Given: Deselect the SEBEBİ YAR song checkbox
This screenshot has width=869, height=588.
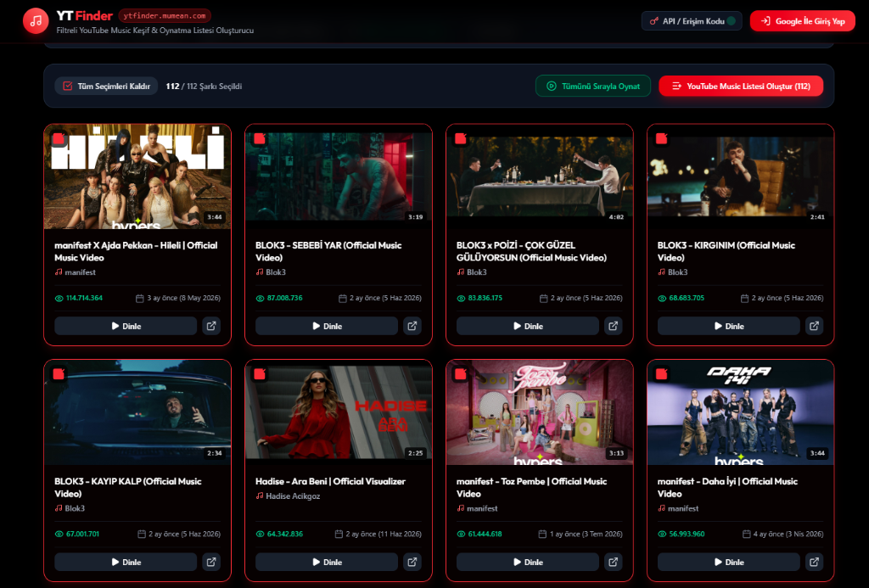Looking at the screenshot, I should pos(260,138).
